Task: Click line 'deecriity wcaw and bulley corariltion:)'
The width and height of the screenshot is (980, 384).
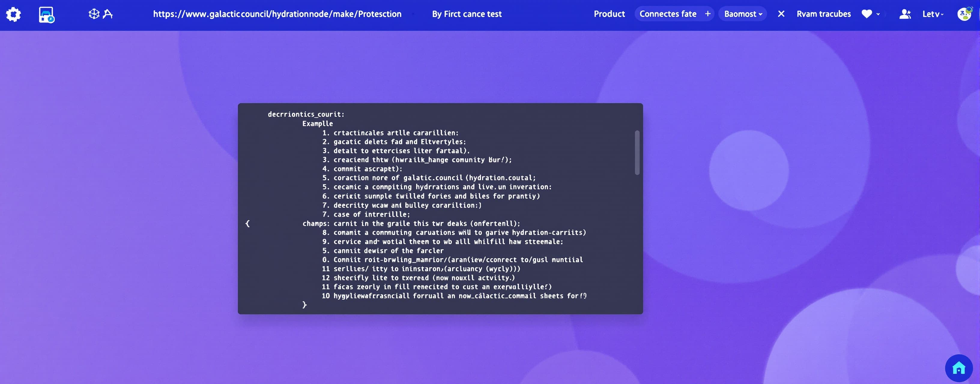Action: click(402, 205)
